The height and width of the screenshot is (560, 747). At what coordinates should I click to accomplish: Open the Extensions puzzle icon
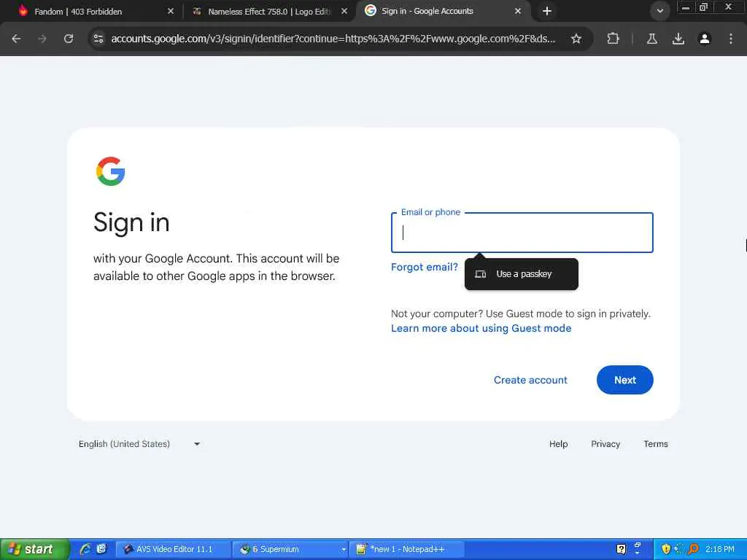tap(613, 39)
